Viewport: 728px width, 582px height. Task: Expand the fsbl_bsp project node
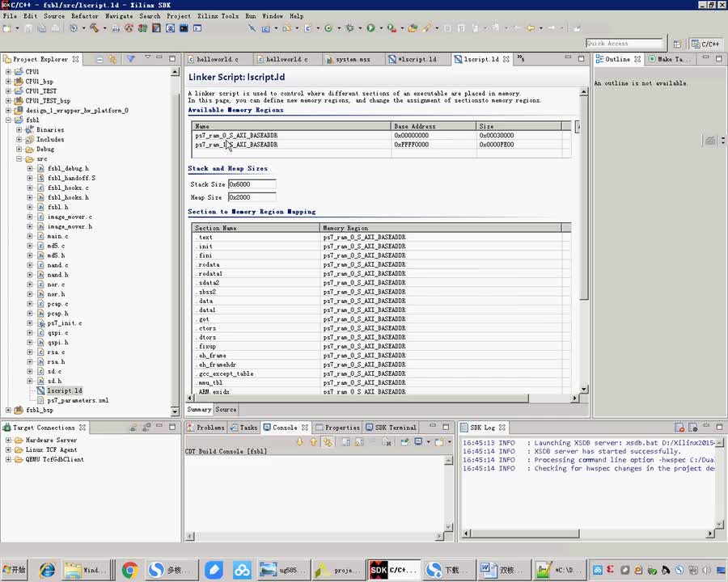(8, 410)
